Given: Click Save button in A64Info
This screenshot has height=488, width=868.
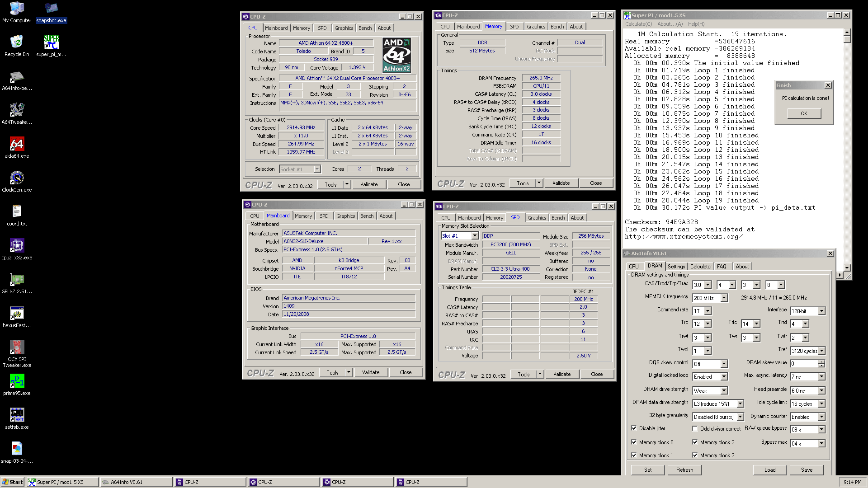Looking at the screenshot, I should click(807, 470).
